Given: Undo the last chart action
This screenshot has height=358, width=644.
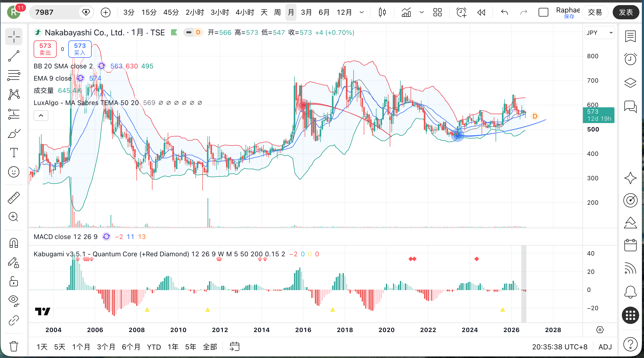Looking at the screenshot, I should click(504, 12).
